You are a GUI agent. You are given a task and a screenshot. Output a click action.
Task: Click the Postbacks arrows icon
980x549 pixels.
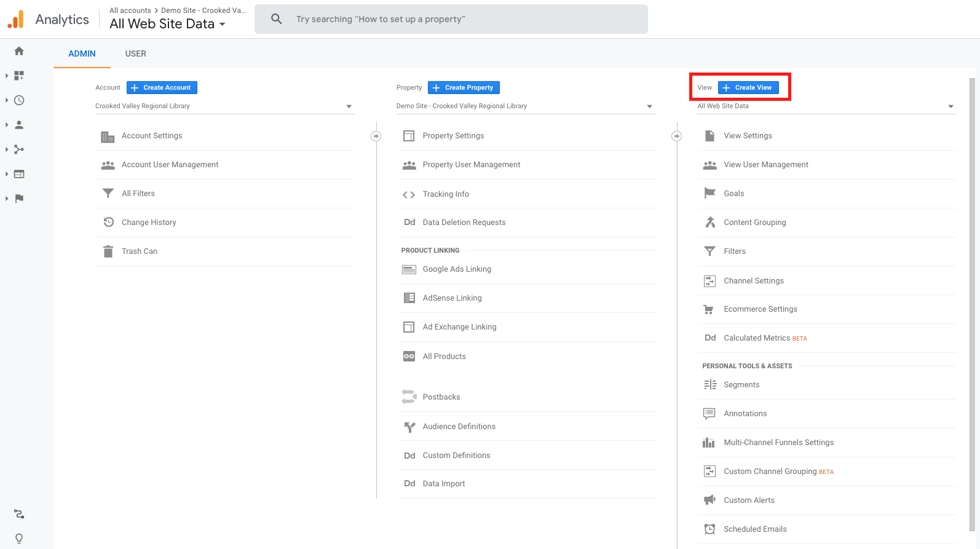tap(409, 397)
